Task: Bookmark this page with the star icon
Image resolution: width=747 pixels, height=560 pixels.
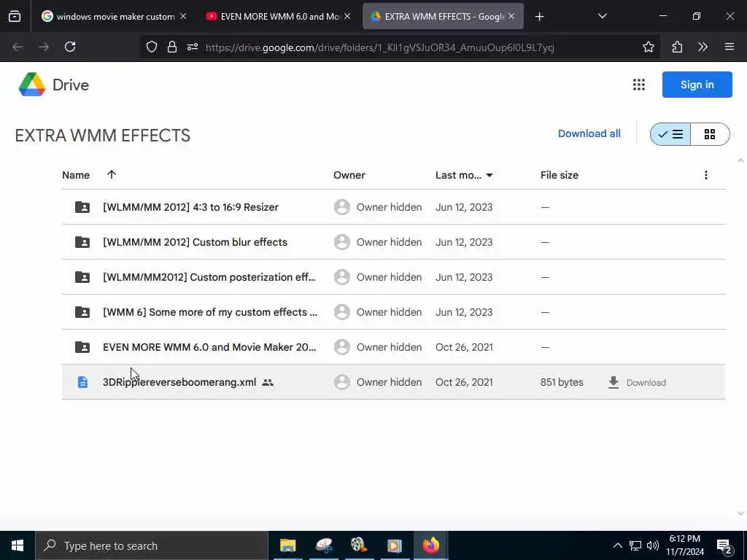Action: [x=648, y=47]
